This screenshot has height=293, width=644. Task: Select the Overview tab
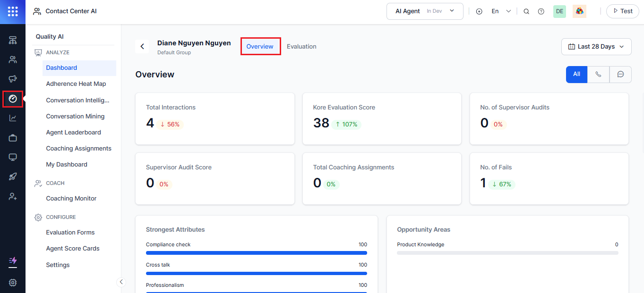tap(260, 46)
